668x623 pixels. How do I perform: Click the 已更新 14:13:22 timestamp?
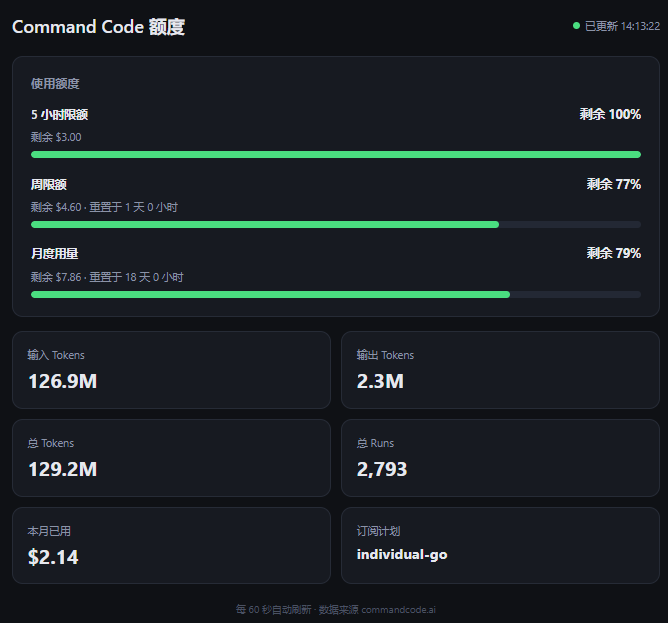(x=622, y=26)
